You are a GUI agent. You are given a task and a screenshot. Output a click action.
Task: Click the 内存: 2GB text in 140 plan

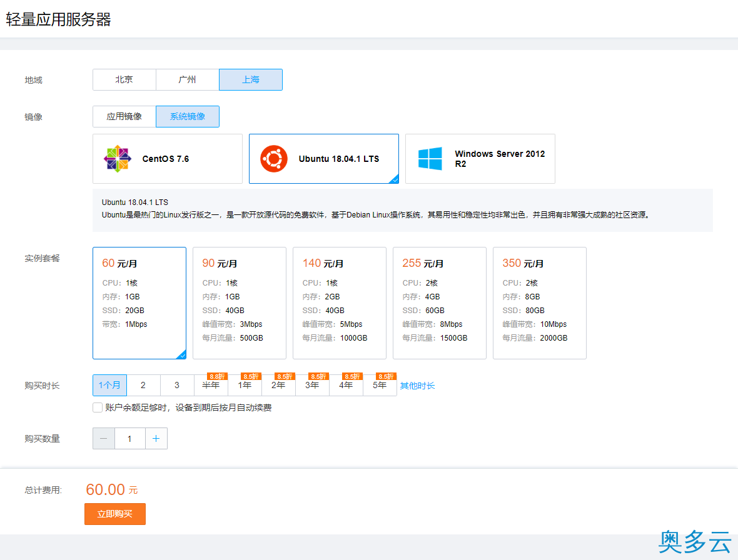point(321,297)
